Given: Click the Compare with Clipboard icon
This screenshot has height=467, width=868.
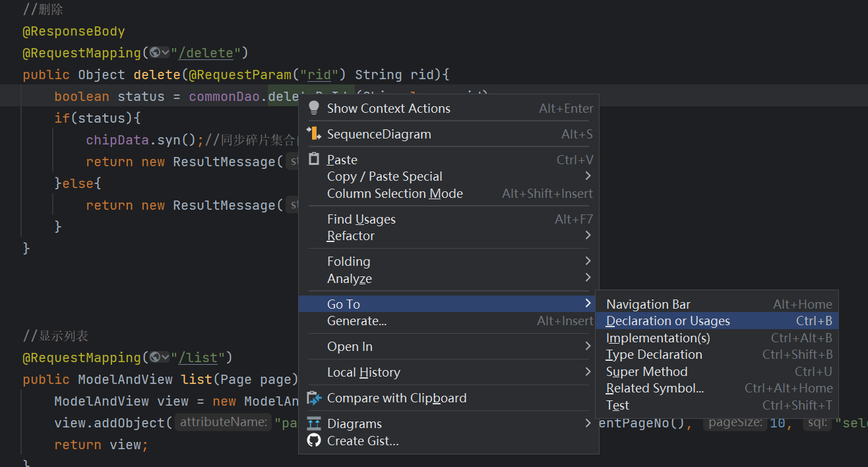Looking at the screenshot, I should (314, 398).
